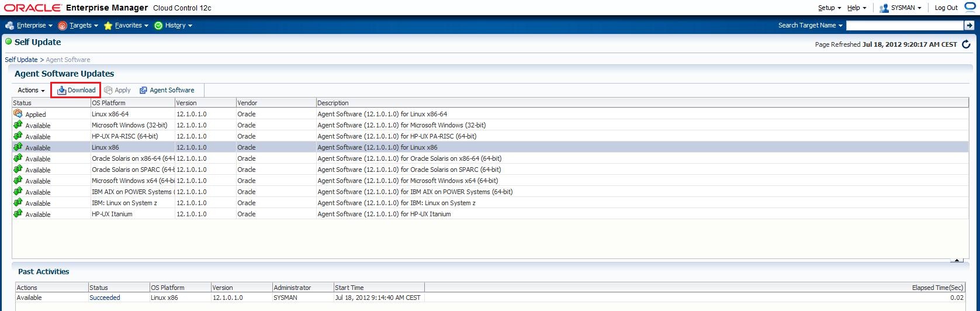Click the search target go arrow
This screenshot has width=980, height=311.
(x=969, y=25)
